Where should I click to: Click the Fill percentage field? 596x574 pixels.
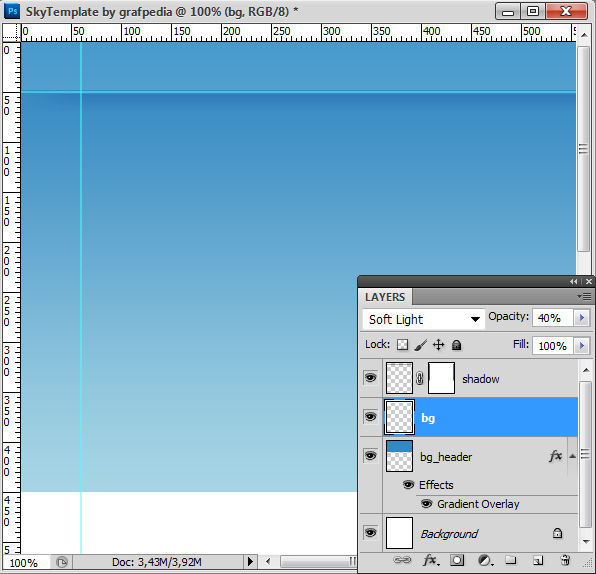(x=552, y=346)
